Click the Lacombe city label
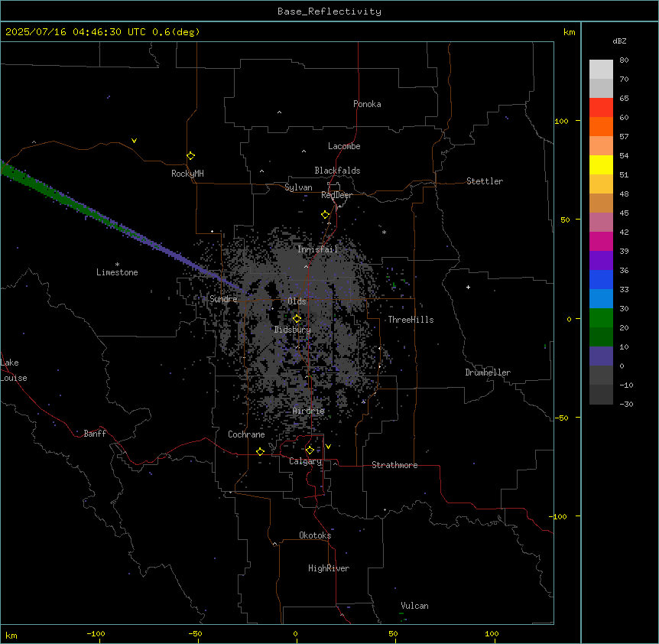Image resolution: width=659 pixels, height=644 pixels. (344, 146)
